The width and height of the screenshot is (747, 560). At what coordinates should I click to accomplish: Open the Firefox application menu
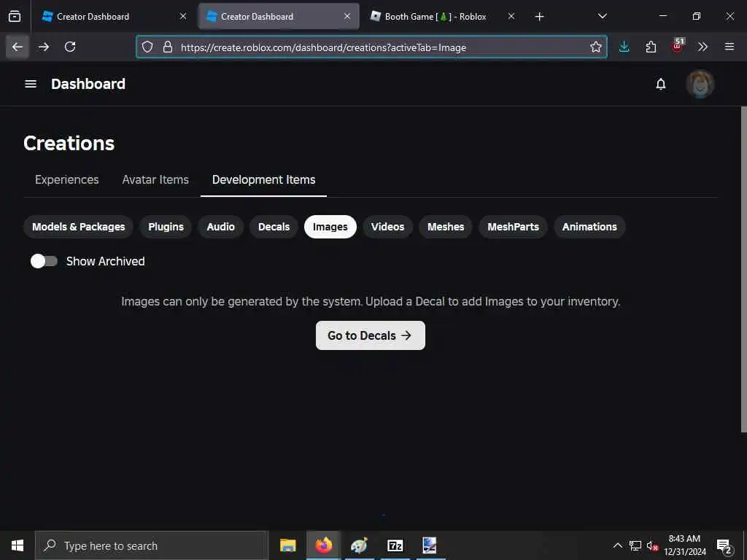[729, 47]
